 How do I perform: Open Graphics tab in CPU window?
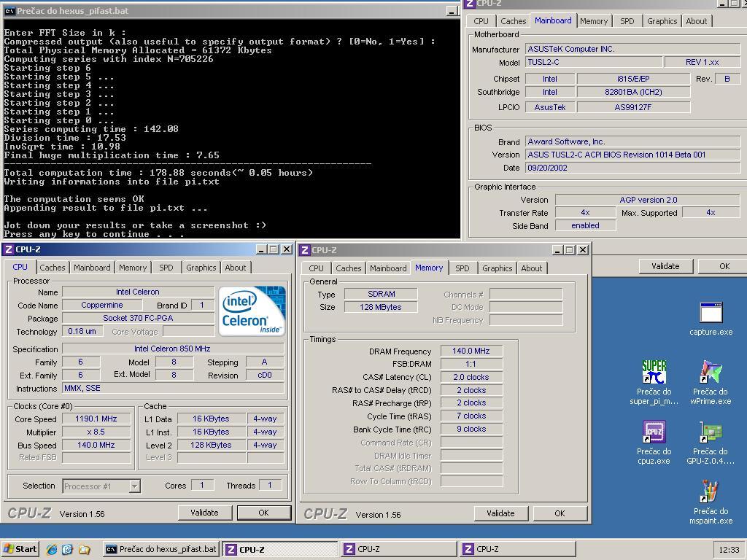coord(201,268)
